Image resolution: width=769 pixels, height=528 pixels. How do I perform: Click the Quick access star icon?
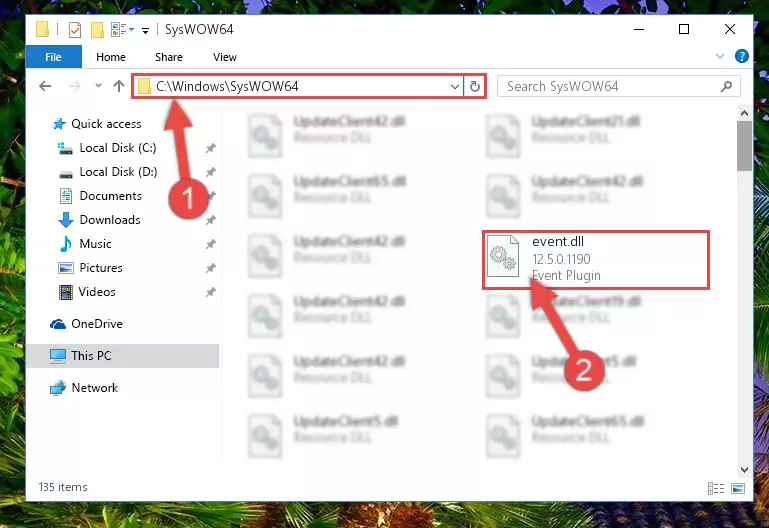59,124
